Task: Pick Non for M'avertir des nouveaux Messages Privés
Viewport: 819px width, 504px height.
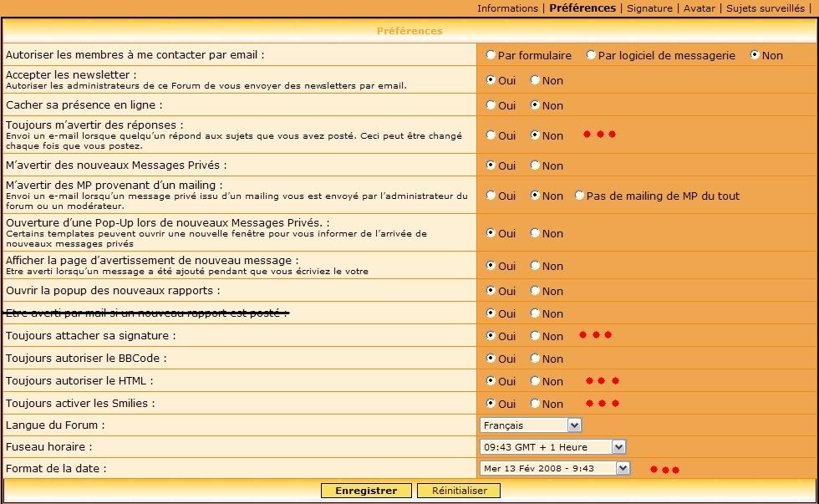Action: (x=535, y=165)
